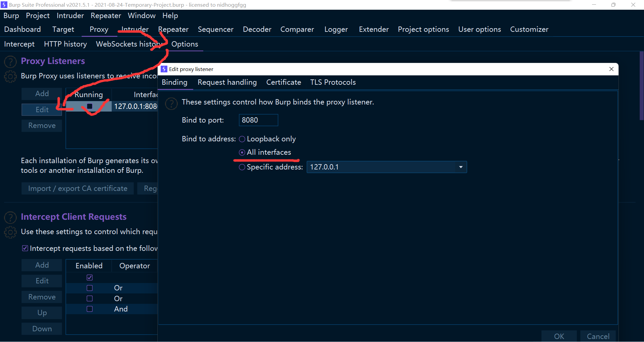Toggle the Running checkbox for listener 127.0.0.1
This screenshot has width=644, height=342.
(90, 106)
